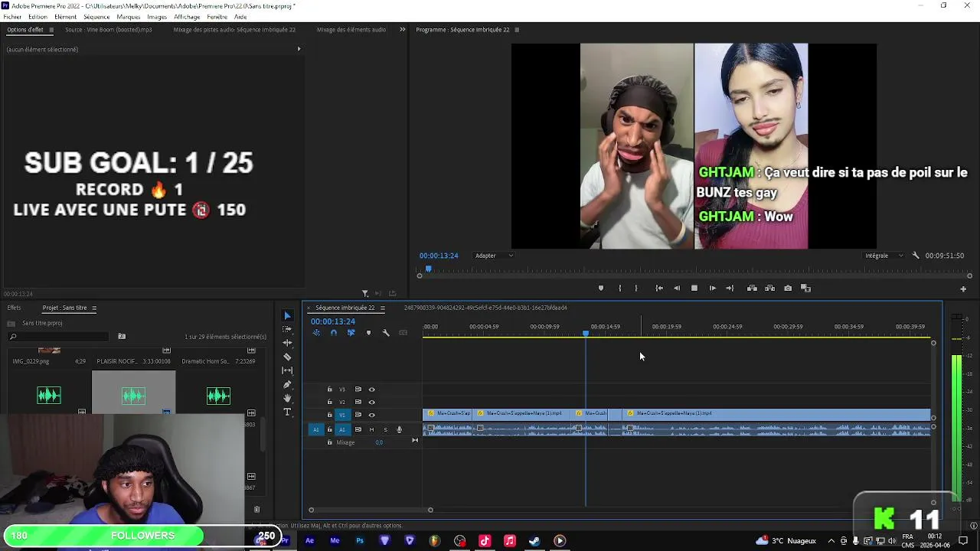
Task: Switch to Source Vine Boom tab
Action: point(108,30)
